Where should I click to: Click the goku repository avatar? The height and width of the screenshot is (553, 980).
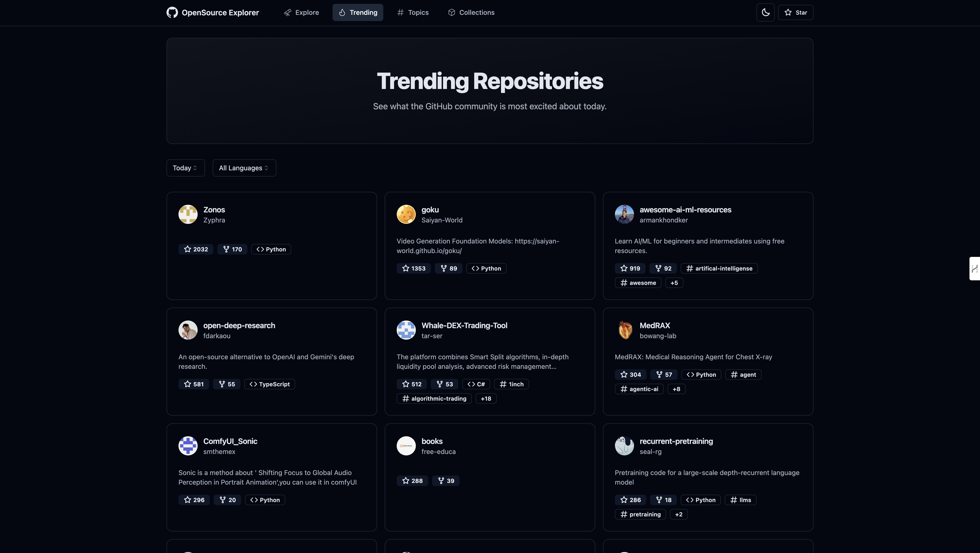pos(406,215)
